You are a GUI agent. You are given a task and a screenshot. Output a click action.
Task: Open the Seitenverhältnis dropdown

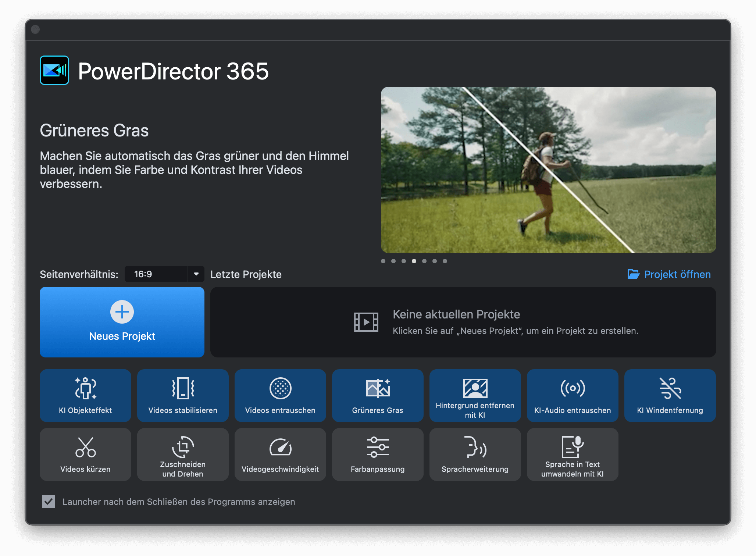point(196,274)
